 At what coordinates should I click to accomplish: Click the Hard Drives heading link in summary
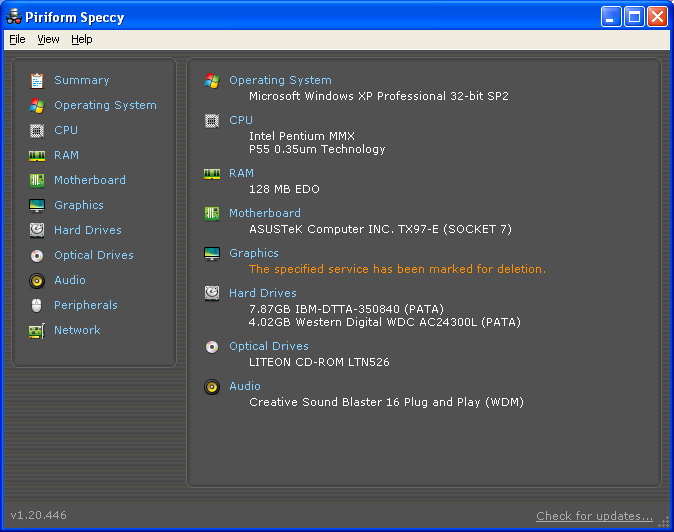pos(263,293)
